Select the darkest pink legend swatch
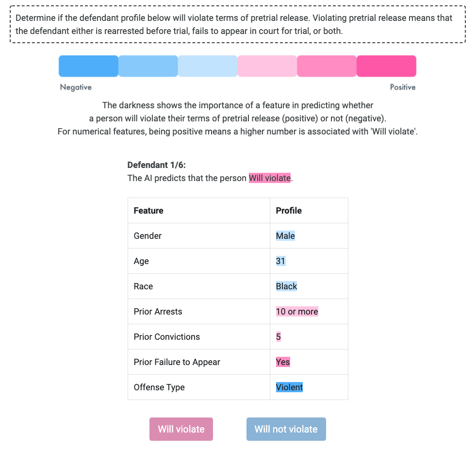The image size is (476, 450). [386, 66]
